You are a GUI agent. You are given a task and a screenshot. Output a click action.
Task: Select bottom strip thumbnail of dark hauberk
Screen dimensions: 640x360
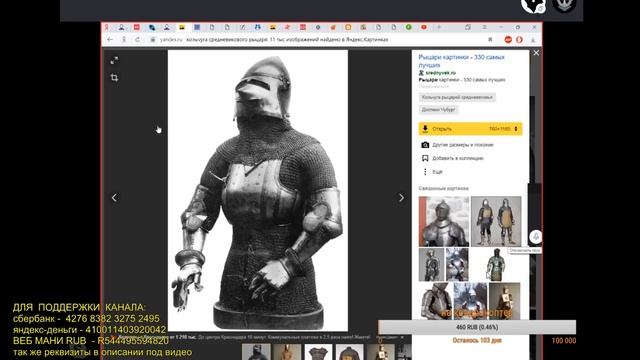349,352
